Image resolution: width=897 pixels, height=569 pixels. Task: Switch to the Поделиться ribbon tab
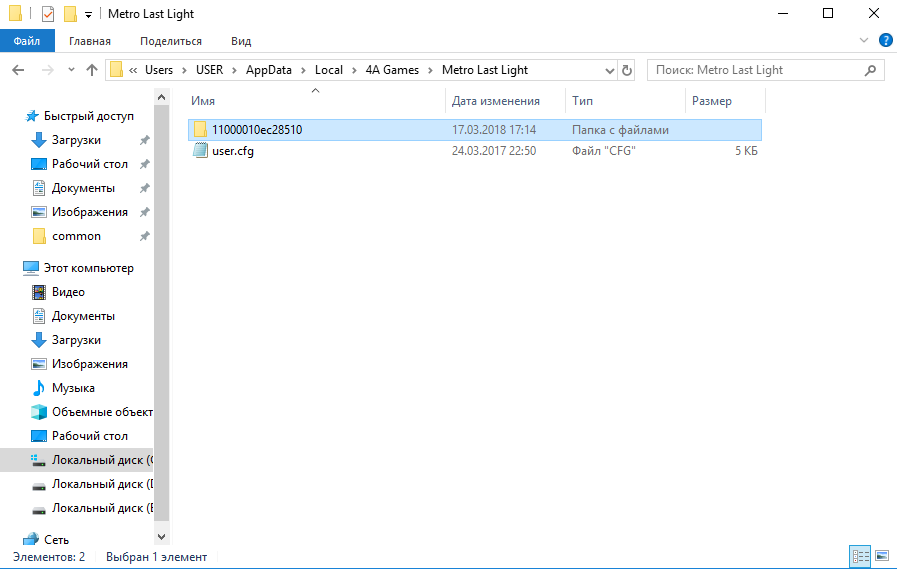(171, 41)
